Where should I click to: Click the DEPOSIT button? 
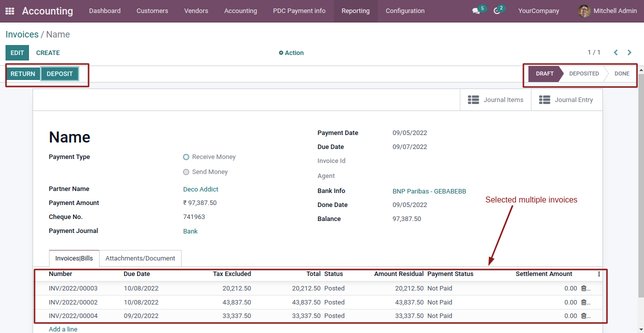tap(60, 74)
